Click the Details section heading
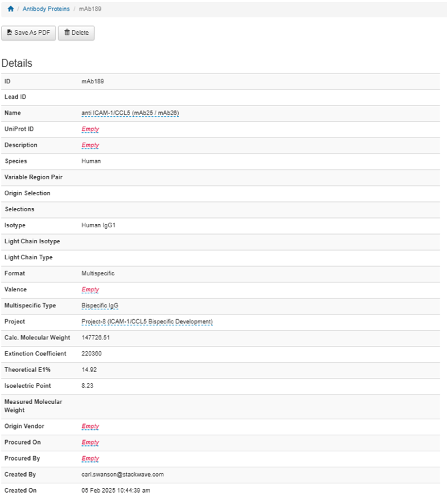This screenshot has height=504, width=447. [x=17, y=63]
